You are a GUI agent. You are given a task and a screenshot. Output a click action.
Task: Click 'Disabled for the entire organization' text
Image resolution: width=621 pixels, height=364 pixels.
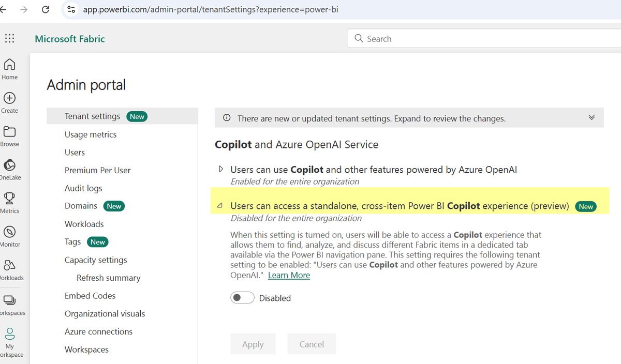point(296,218)
